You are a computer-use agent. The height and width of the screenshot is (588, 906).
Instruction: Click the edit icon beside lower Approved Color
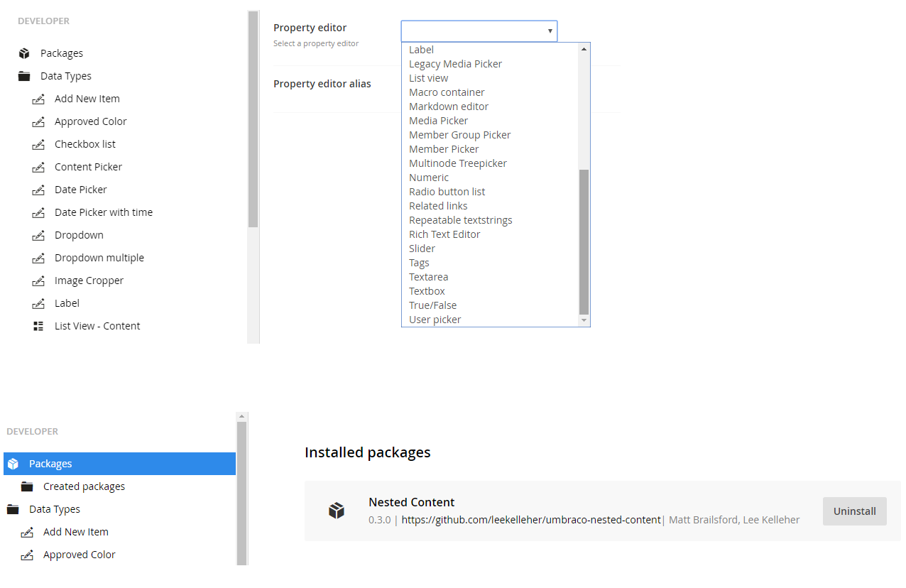pos(27,555)
